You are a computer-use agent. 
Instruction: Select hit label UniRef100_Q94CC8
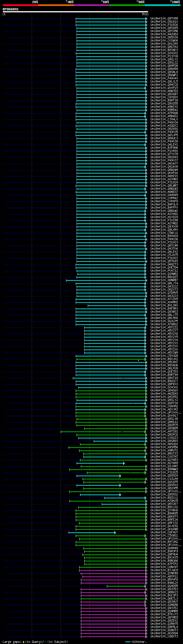(164, 85)
